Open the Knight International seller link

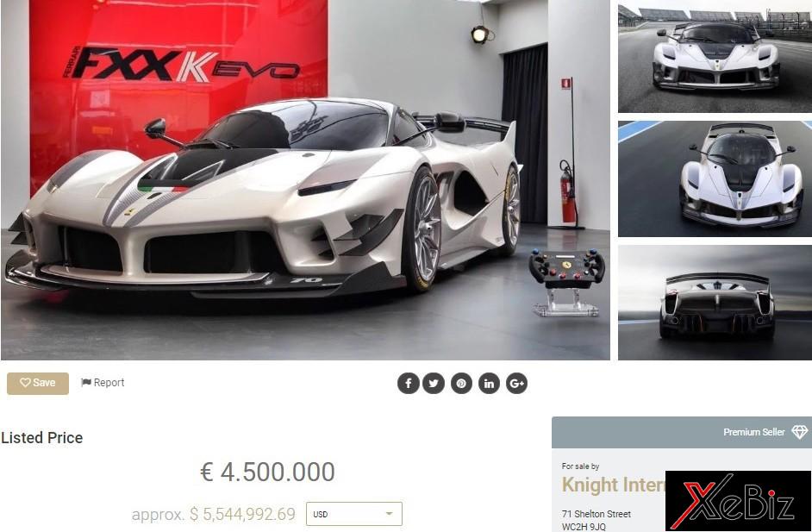tap(613, 485)
